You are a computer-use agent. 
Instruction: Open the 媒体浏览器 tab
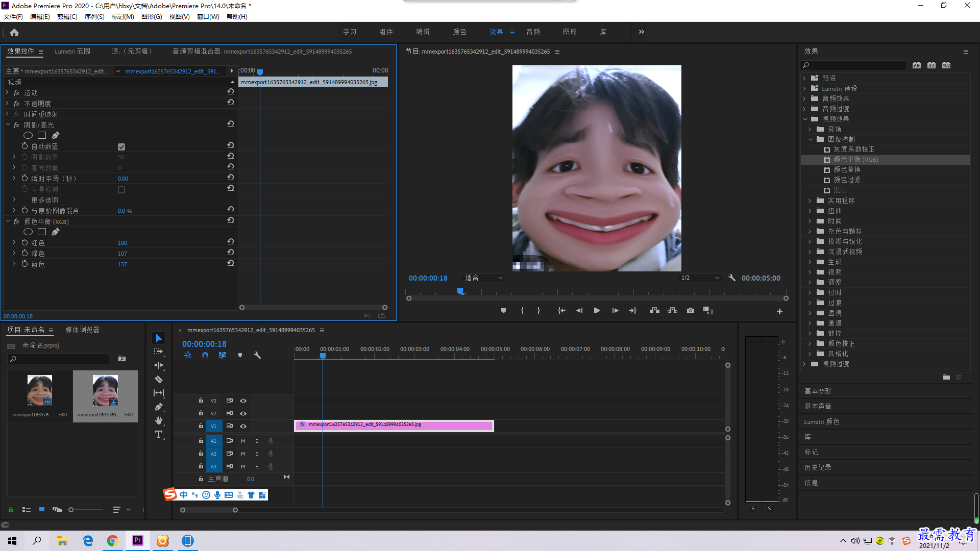tap(82, 330)
